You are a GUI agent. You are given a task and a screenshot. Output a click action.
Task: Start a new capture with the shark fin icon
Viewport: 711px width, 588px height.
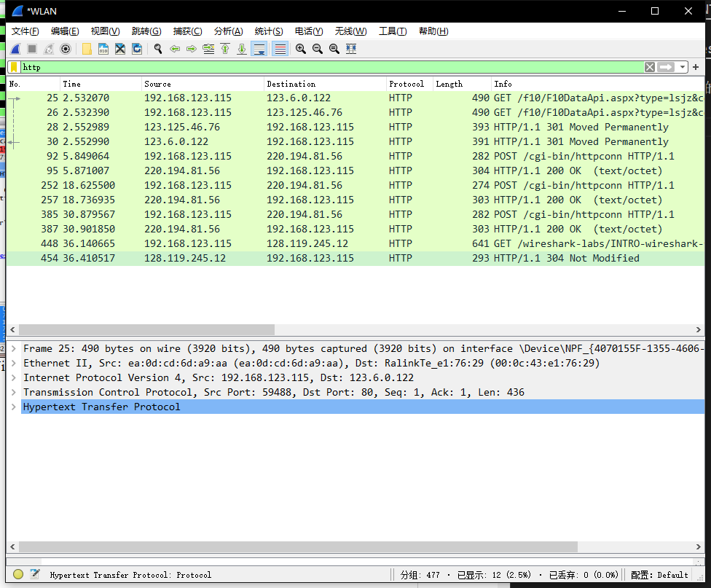point(15,48)
